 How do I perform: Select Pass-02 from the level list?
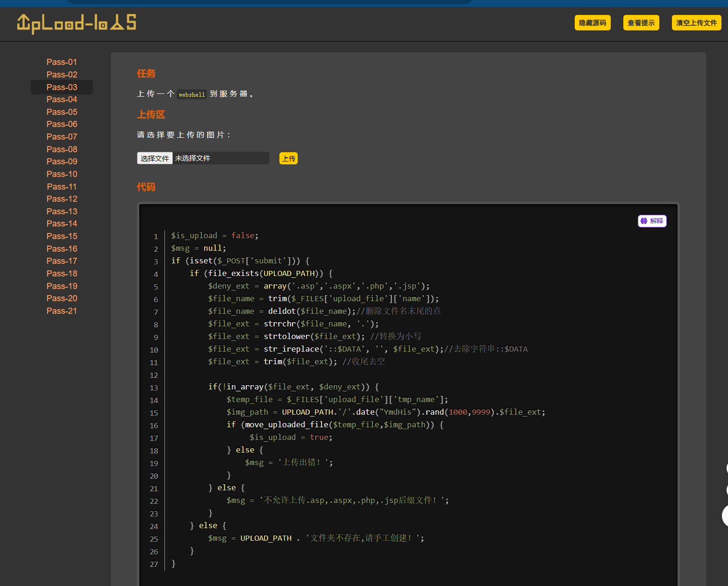pos(62,75)
